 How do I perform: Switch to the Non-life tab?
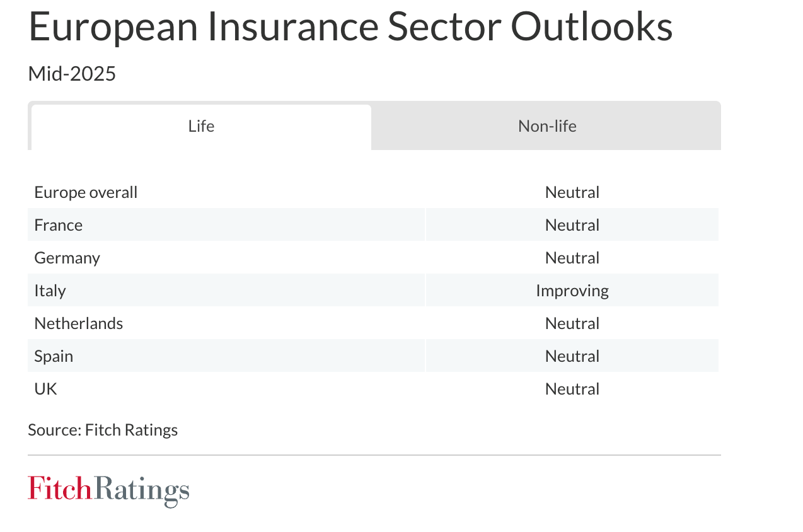pyautogui.click(x=546, y=127)
